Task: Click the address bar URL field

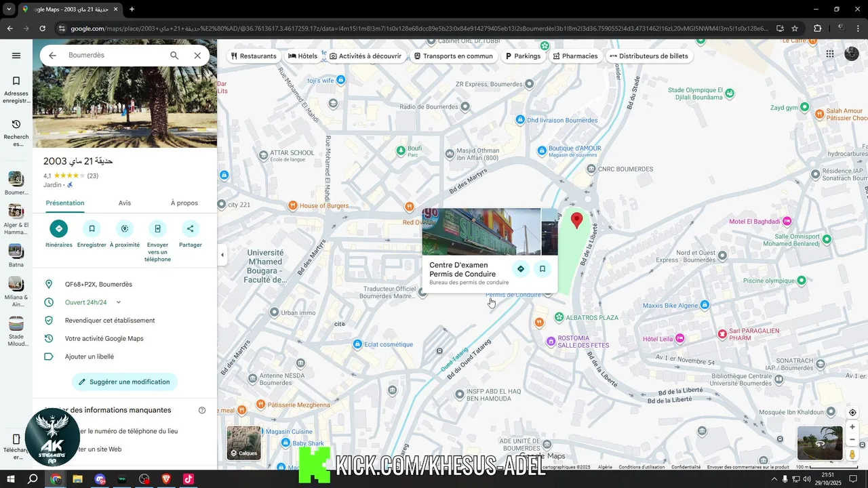Action: [420, 28]
